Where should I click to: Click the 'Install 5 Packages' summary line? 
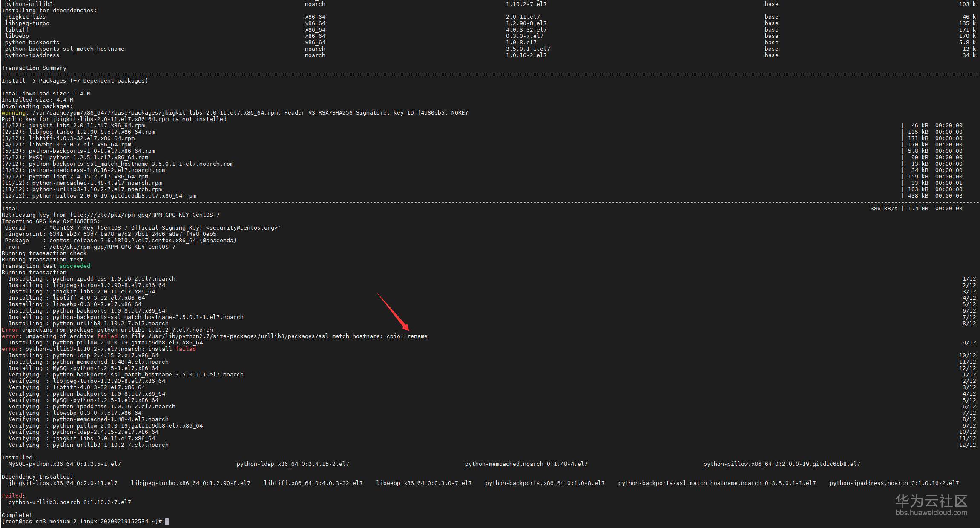click(75, 80)
